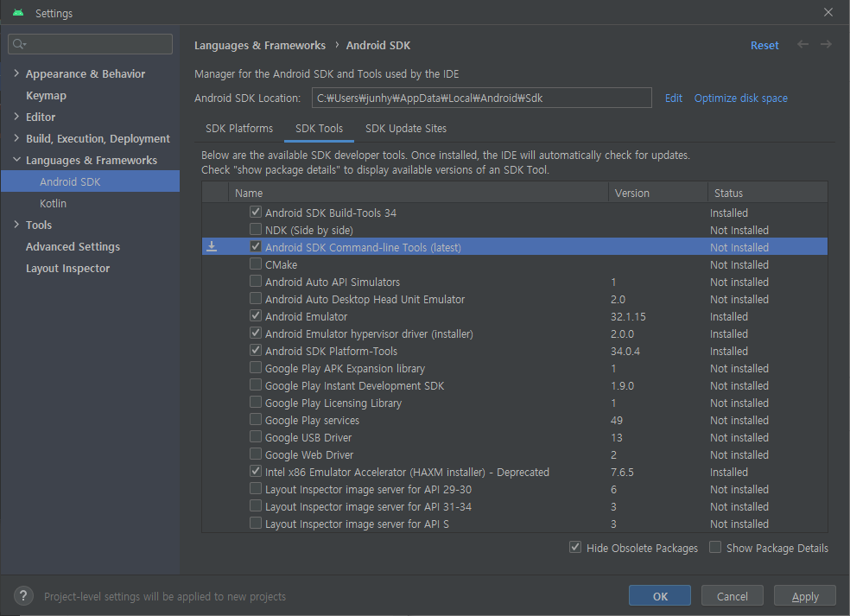Expand Build, Execution, Deployment section
Viewport: 850px width, 616px height.
[16, 138]
